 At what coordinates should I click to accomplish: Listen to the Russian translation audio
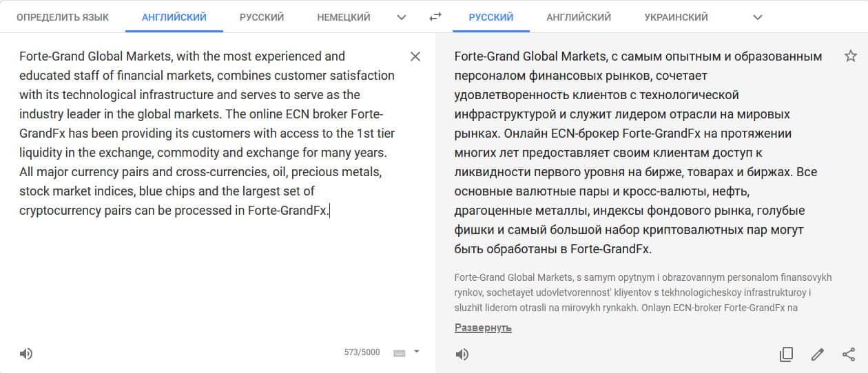[462, 354]
